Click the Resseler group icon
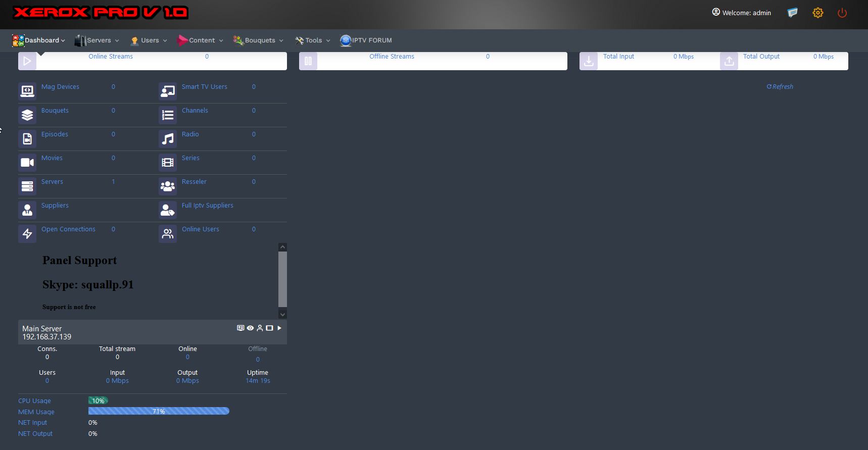 click(x=168, y=186)
